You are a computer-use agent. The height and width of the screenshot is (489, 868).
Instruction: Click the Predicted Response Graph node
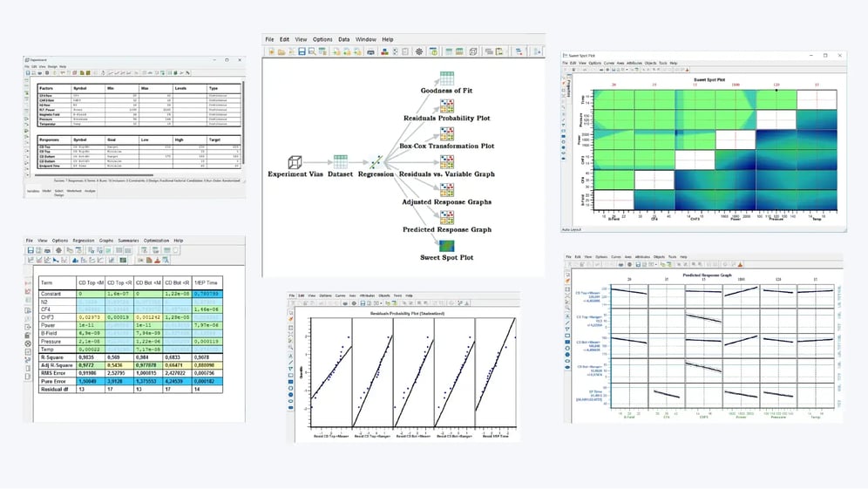click(446, 218)
